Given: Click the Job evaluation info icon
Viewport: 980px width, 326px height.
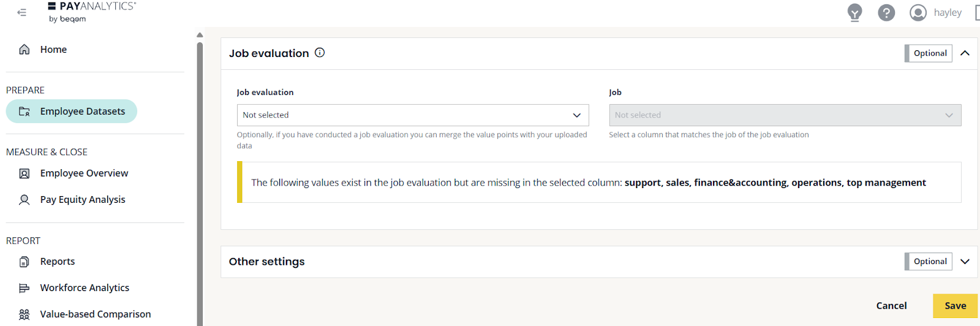Looking at the screenshot, I should (x=320, y=53).
